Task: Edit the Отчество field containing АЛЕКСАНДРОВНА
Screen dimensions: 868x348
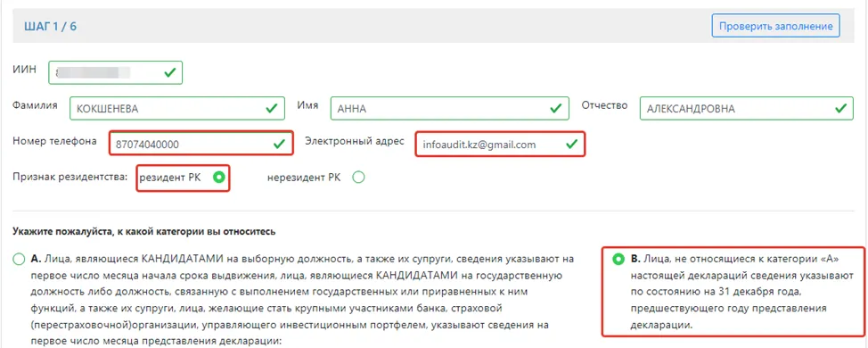Action: point(746,109)
